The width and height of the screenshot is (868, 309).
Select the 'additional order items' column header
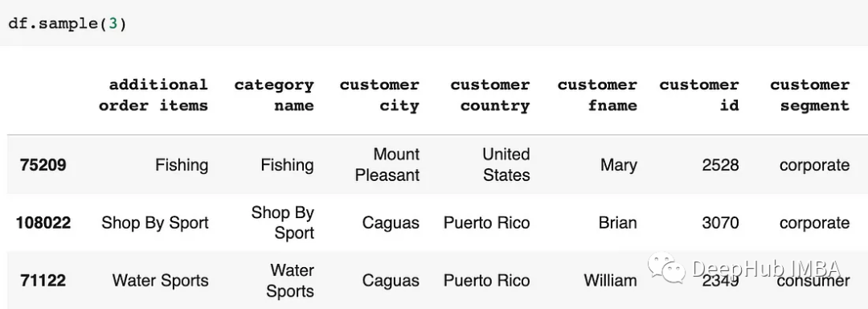(x=154, y=95)
